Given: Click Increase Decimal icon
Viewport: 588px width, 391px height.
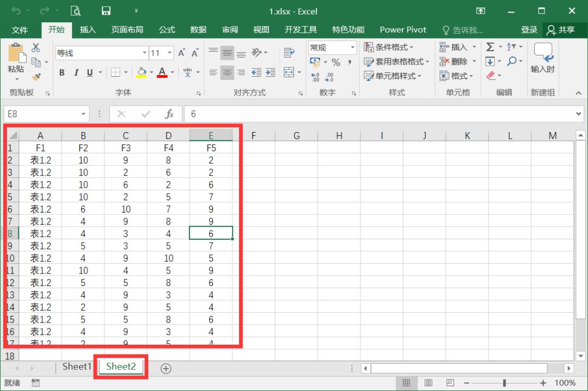Looking at the screenshot, I should [x=315, y=77].
